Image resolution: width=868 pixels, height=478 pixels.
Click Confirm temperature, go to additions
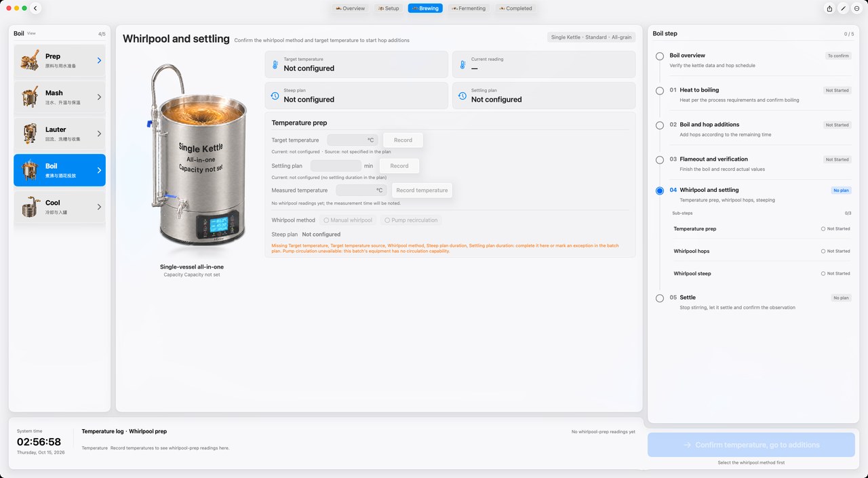[751, 445]
